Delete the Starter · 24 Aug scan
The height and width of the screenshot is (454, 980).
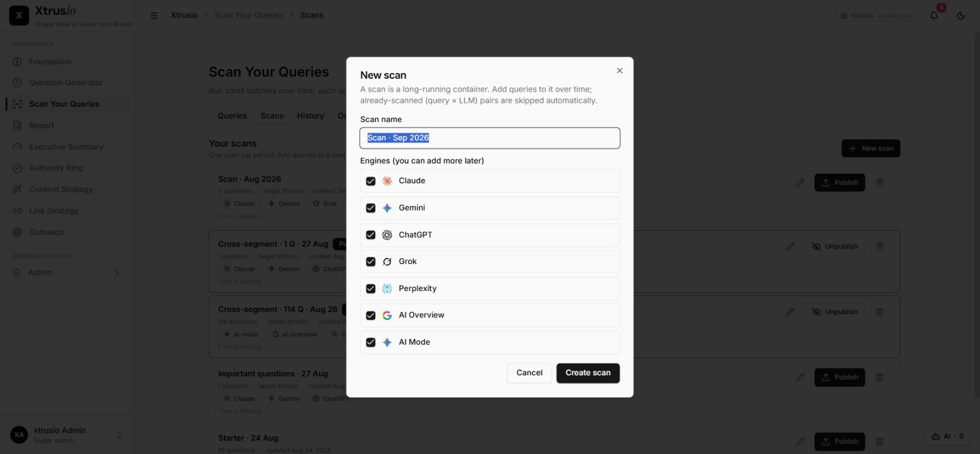(x=880, y=442)
